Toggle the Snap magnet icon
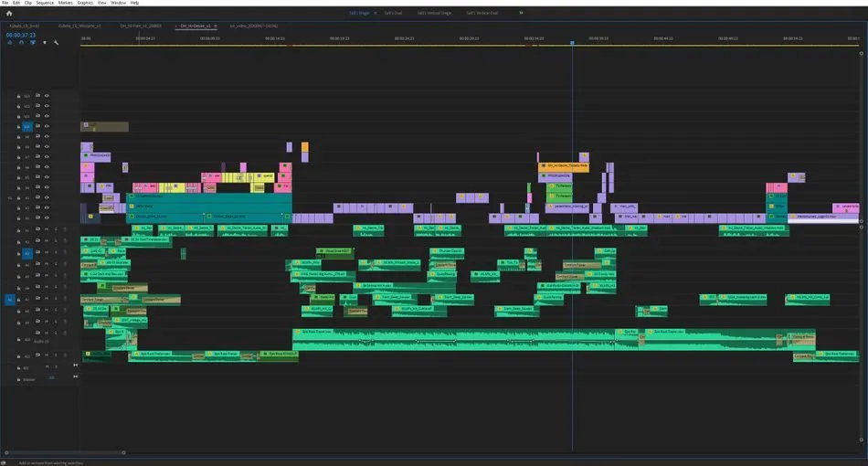868x466 pixels. point(20,42)
